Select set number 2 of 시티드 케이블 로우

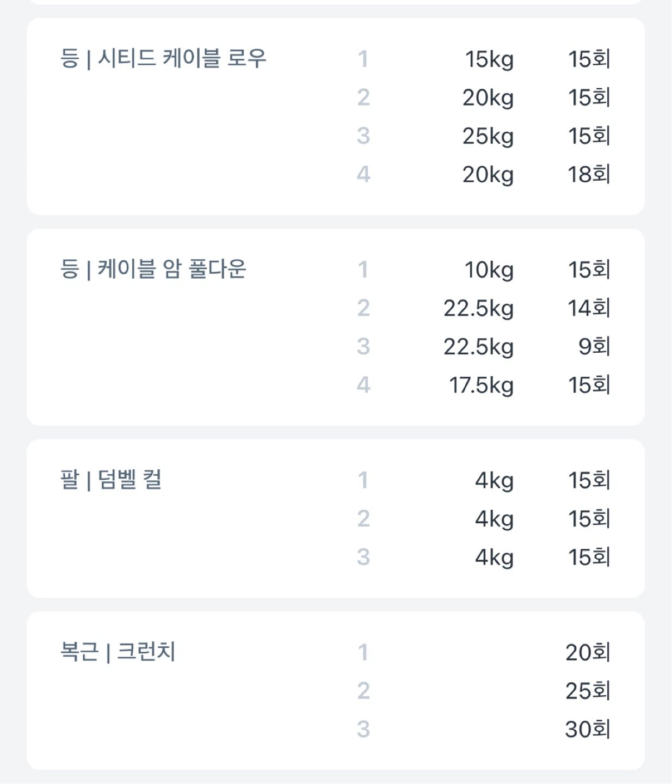[363, 97]
